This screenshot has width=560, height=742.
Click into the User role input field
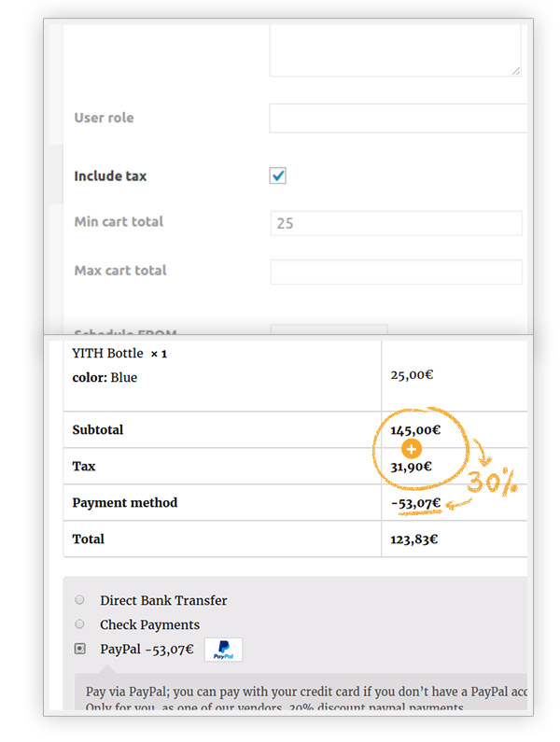coord(398,119)
